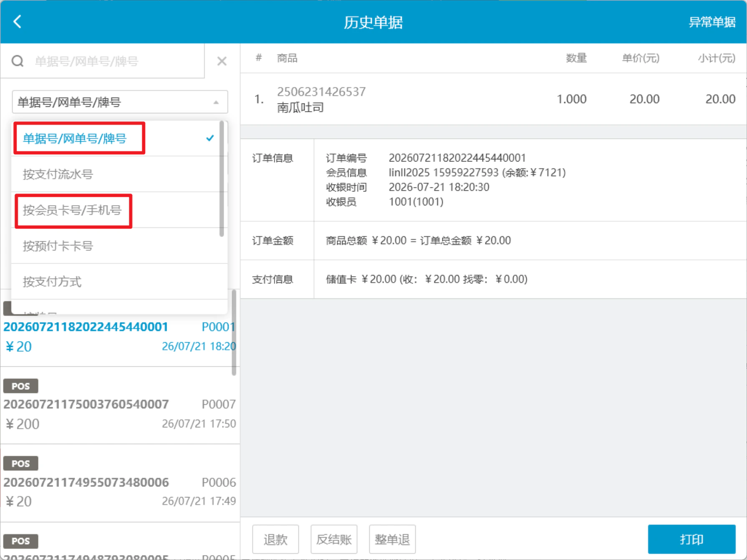This screenshot has height=560, width=747.
Task: Click POS badge on order P0007
Action: point(21,386)
